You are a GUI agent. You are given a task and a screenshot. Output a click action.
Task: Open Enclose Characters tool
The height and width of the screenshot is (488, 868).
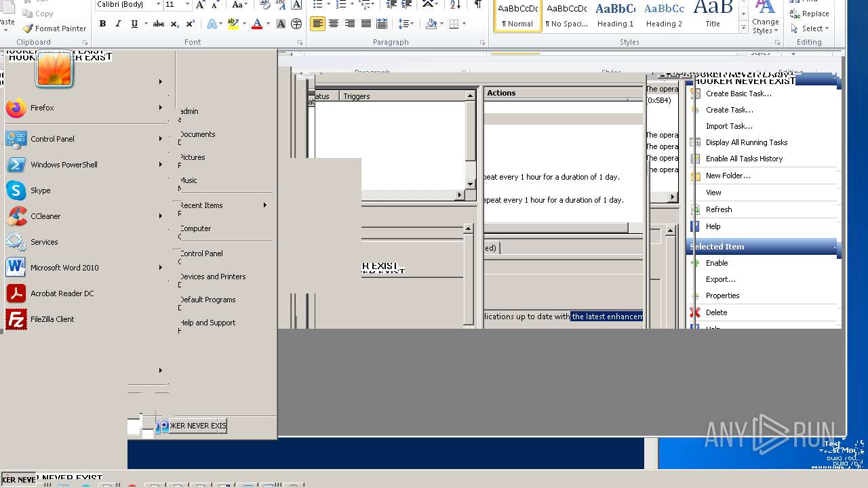coord(296,24)
